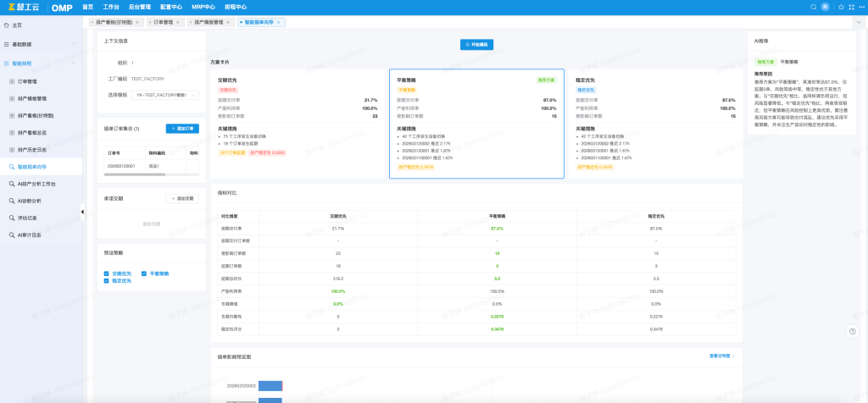Open 主页 home in the sidebar
Image resolution: width=868 pixels, height=403 pixels.
(17, 25)
